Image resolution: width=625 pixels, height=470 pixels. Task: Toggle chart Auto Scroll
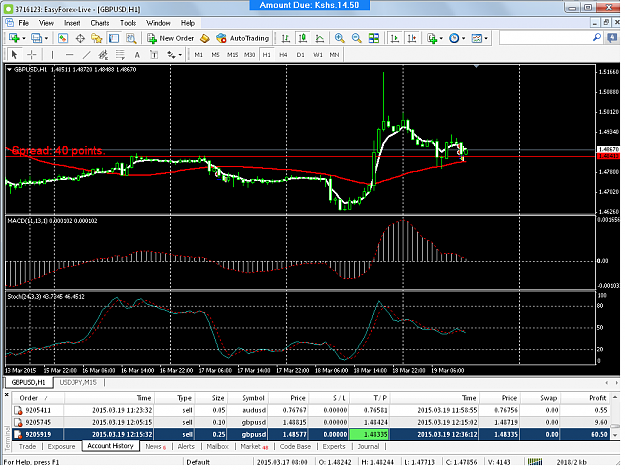395,38
